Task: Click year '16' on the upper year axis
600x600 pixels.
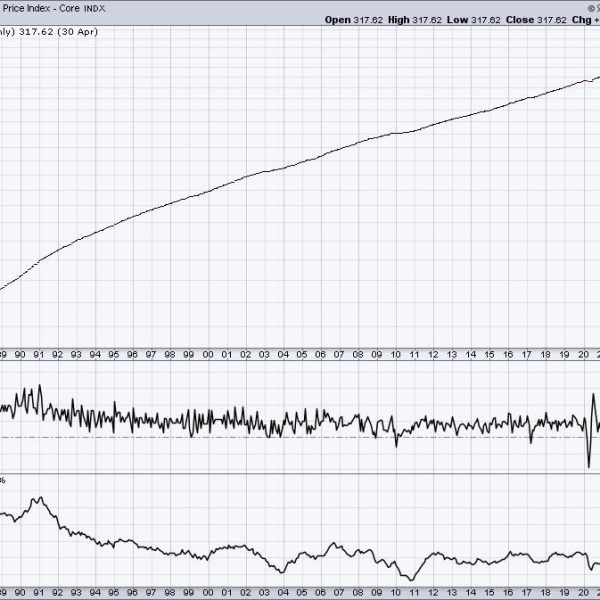Action: coord(508,355)
